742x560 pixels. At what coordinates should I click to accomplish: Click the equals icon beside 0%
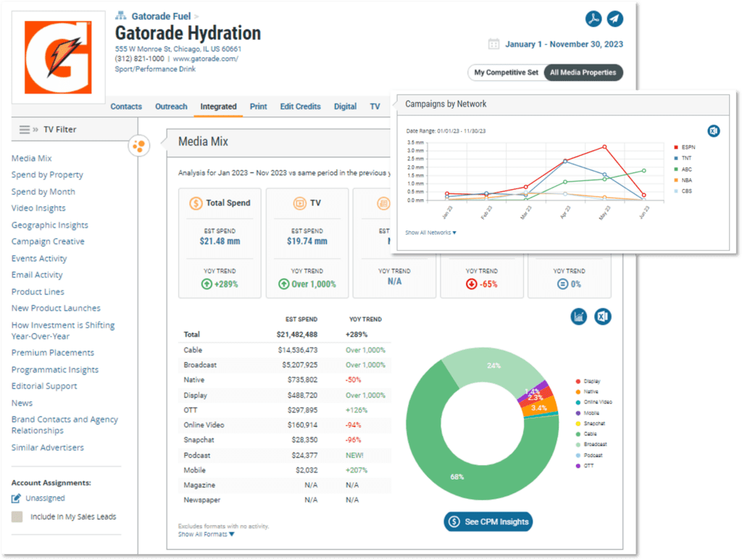click(562, 284)
